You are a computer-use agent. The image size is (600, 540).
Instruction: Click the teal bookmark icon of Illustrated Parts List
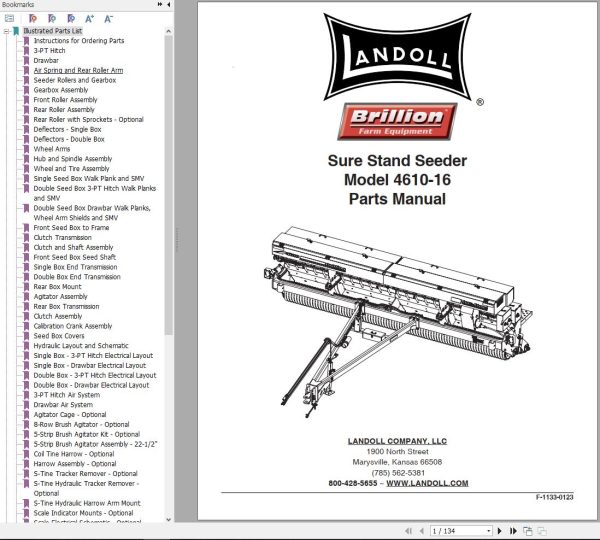pos(16,31)
